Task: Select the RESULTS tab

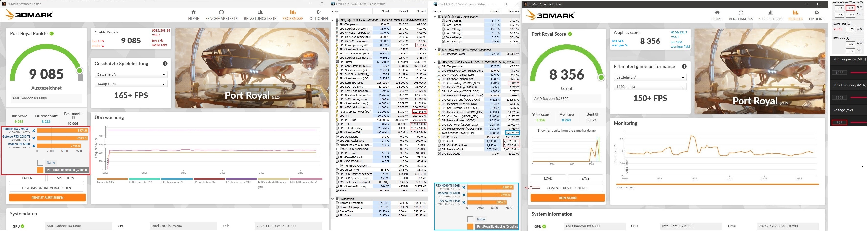Action: (x=795, y=15)
